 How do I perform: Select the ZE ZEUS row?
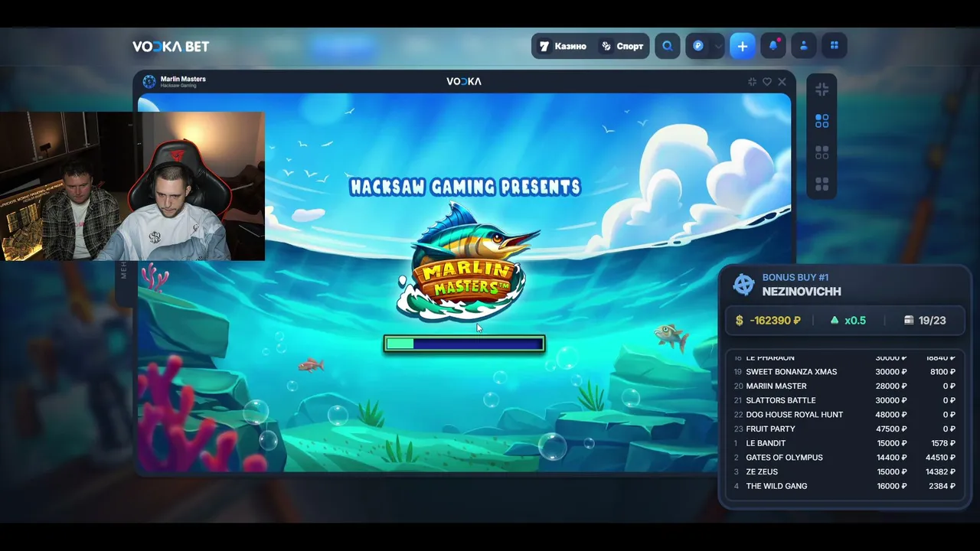(845, 471)
